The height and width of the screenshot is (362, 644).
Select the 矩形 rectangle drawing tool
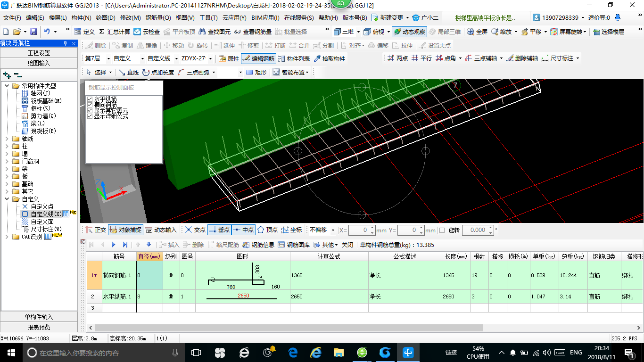coord(256,72)
